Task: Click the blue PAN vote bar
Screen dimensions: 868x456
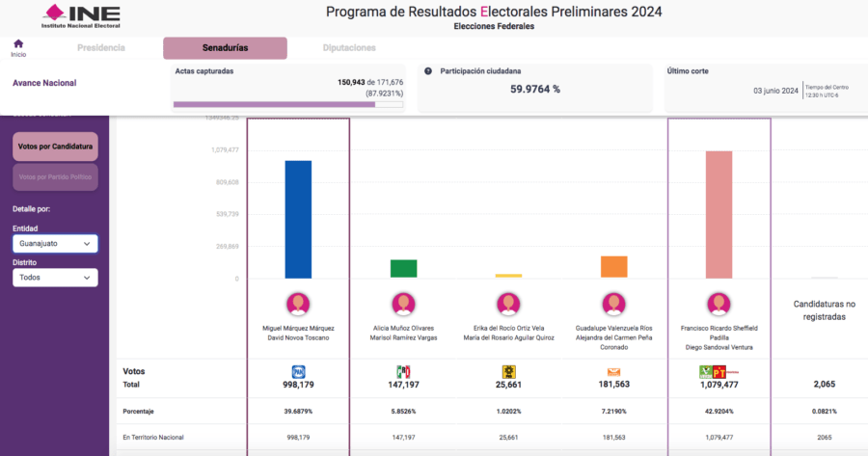Action: [x=298, y=220]
